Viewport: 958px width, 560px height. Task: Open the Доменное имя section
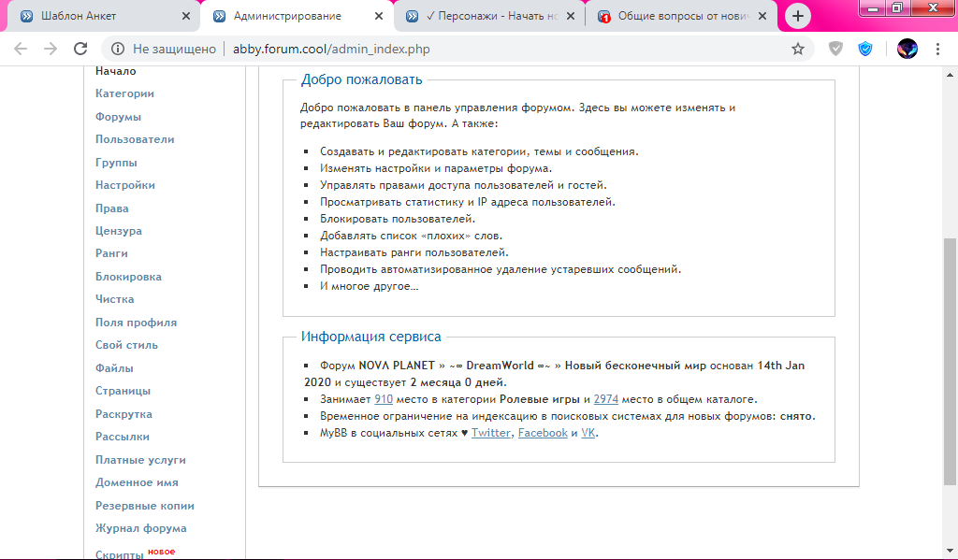(137, 482)
